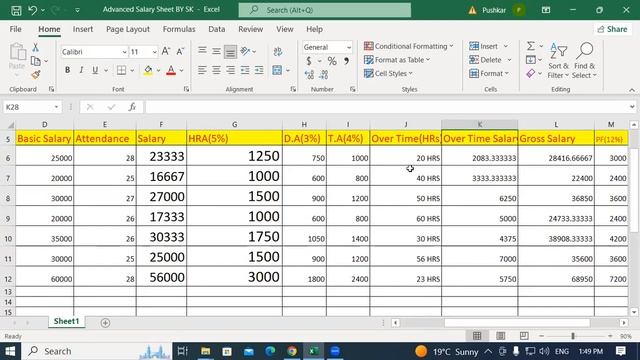
Task: Open the View tab
Action: coord(284,29)
